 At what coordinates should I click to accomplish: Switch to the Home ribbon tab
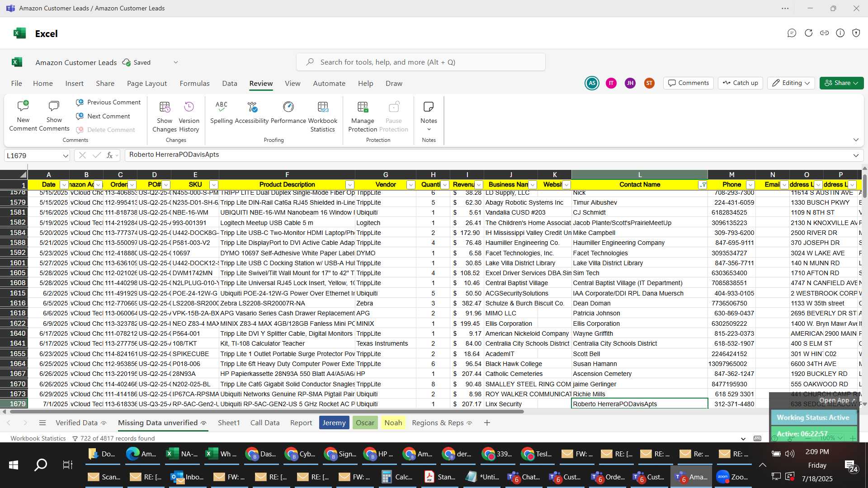pos(43,84)
